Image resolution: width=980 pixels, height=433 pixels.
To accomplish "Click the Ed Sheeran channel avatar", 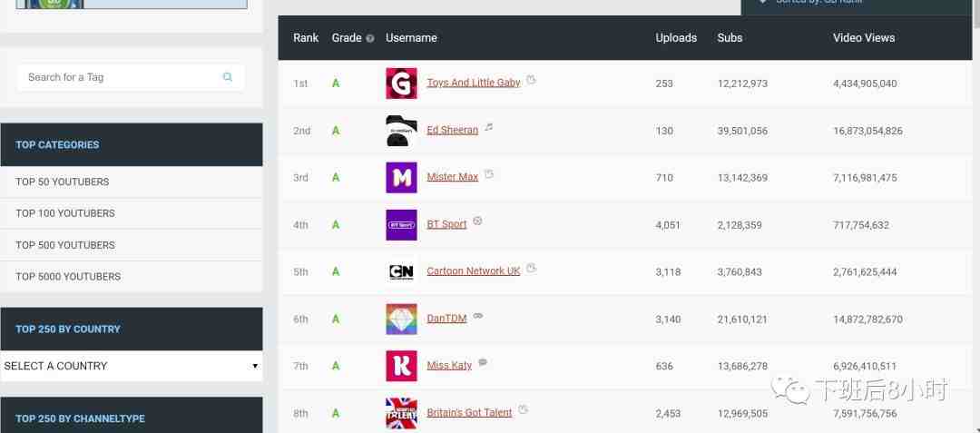I will (401, 131).
